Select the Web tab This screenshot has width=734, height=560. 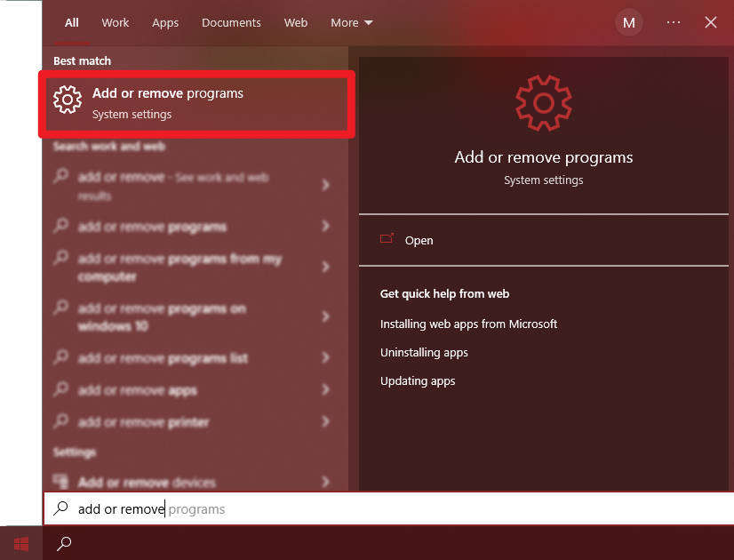(296, 22)
